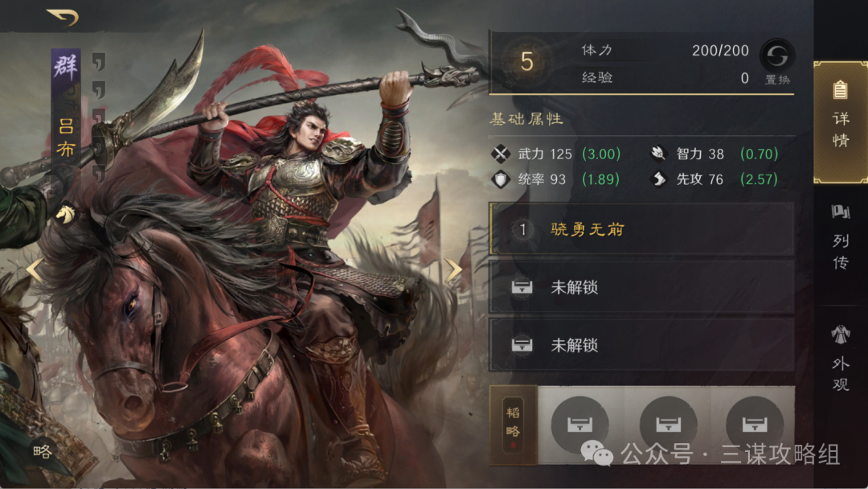868x489 pixels.
Task: Open the 外观 appearance tab
Action: coord(841,359)
